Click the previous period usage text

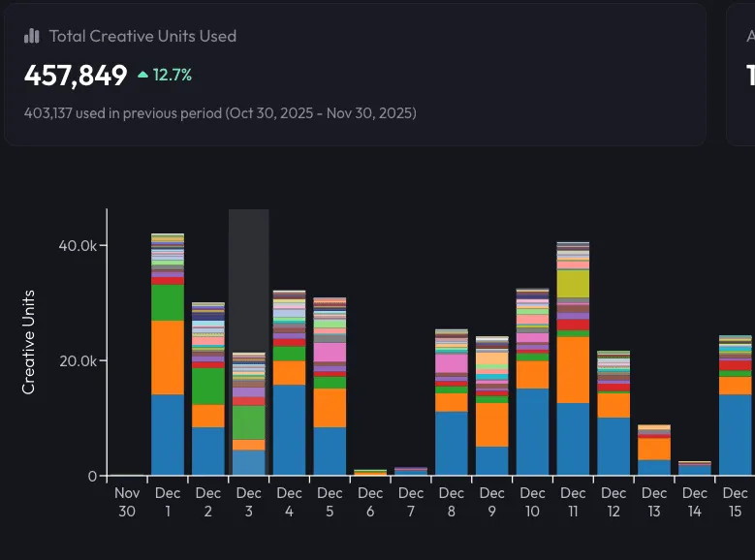click(x=220, y=113)
